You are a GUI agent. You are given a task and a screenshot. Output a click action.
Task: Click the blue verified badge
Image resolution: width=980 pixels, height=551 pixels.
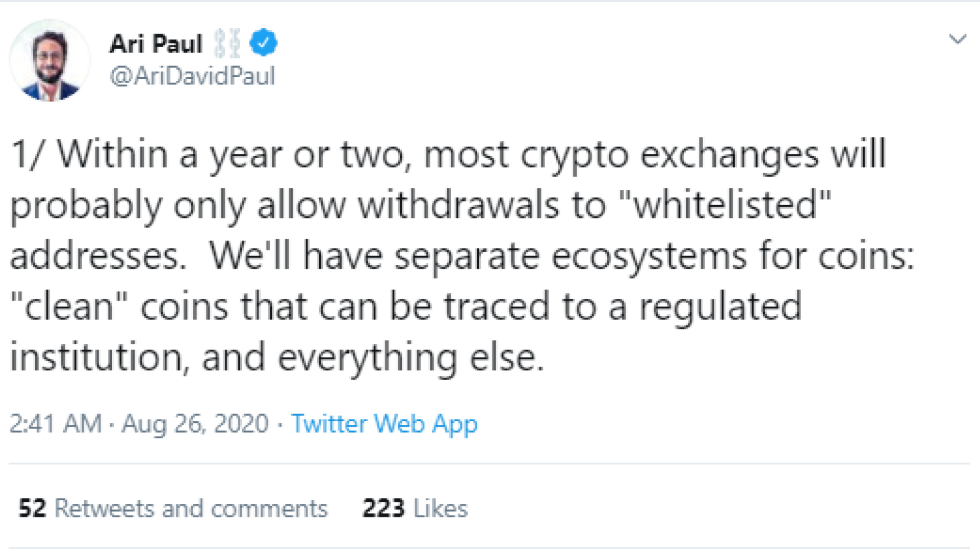[x=264, y=43]
